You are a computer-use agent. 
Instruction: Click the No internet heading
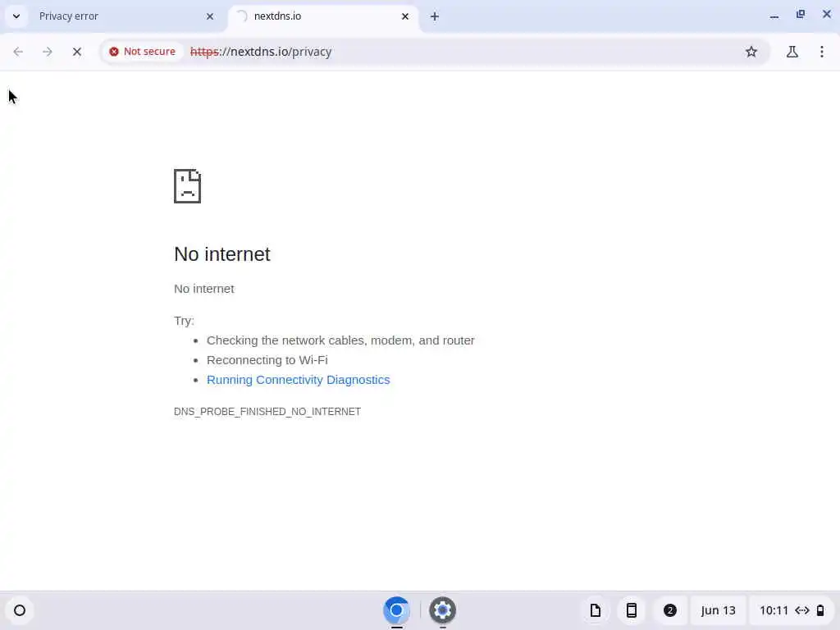coord(222,254)
